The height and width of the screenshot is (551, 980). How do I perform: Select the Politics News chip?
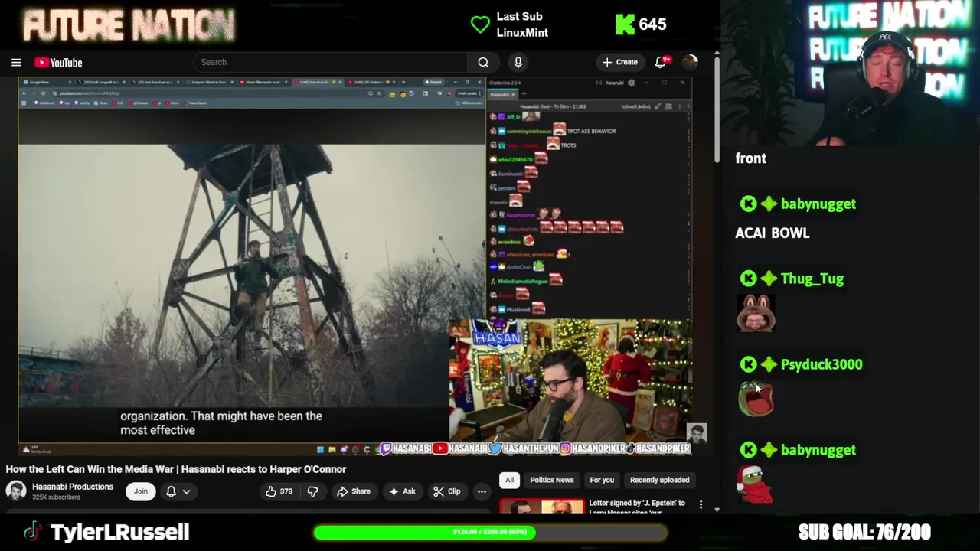551,480
